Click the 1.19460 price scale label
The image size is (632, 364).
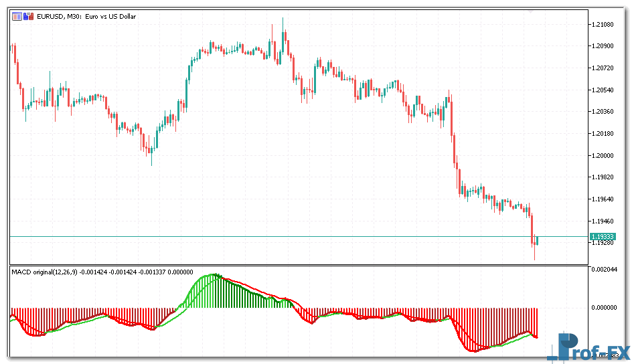pos(604,221)
